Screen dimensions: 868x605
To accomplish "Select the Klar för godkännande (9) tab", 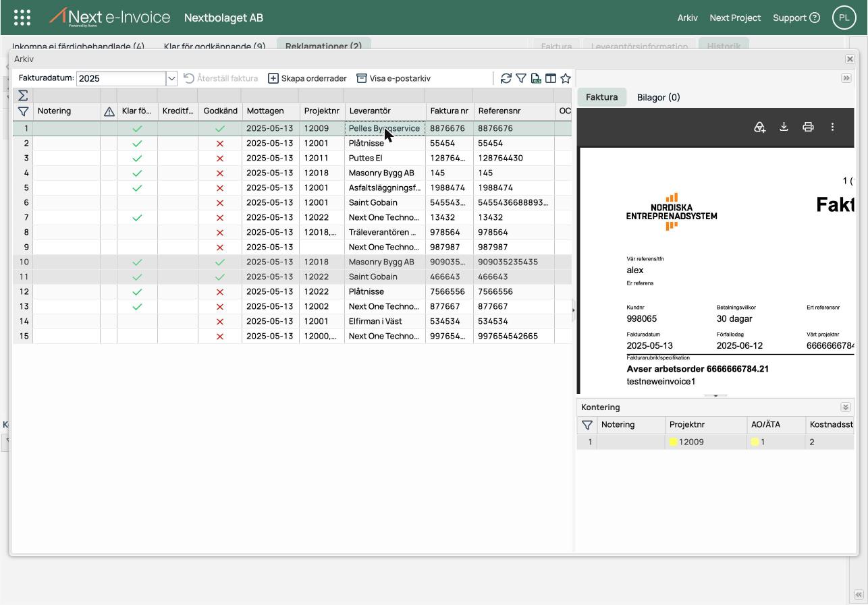I will pos(215,46).
